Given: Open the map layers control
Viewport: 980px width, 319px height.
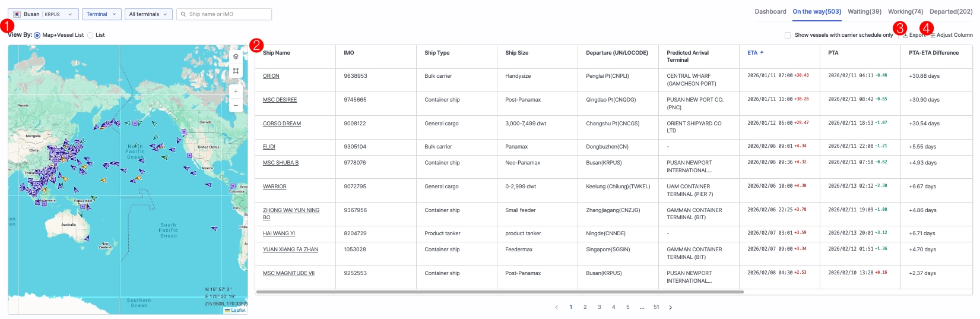Looking at the screenshot, I should coord(236,56).
